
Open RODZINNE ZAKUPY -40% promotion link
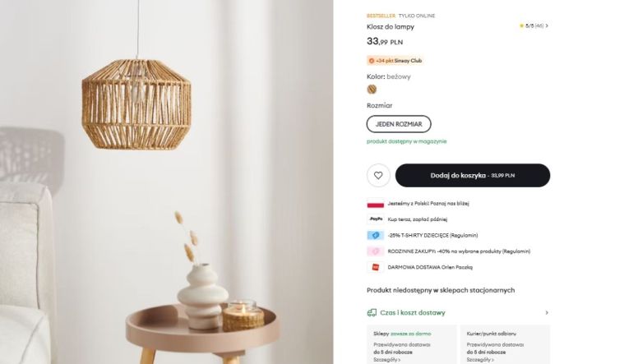pos(459,251)
